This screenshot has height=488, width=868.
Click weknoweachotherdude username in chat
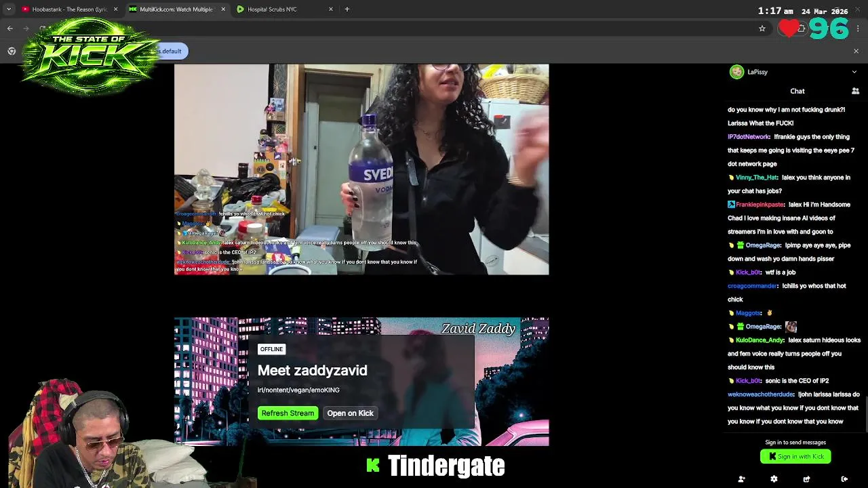coord(761,394)
